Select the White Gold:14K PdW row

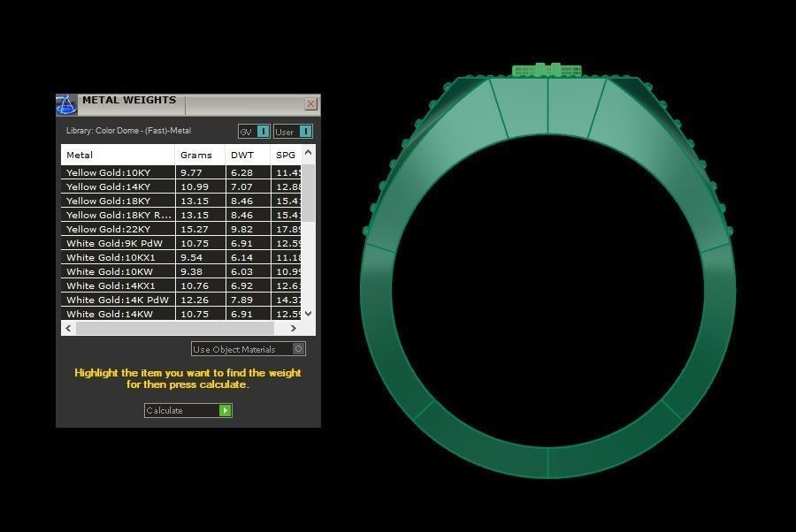180,300
